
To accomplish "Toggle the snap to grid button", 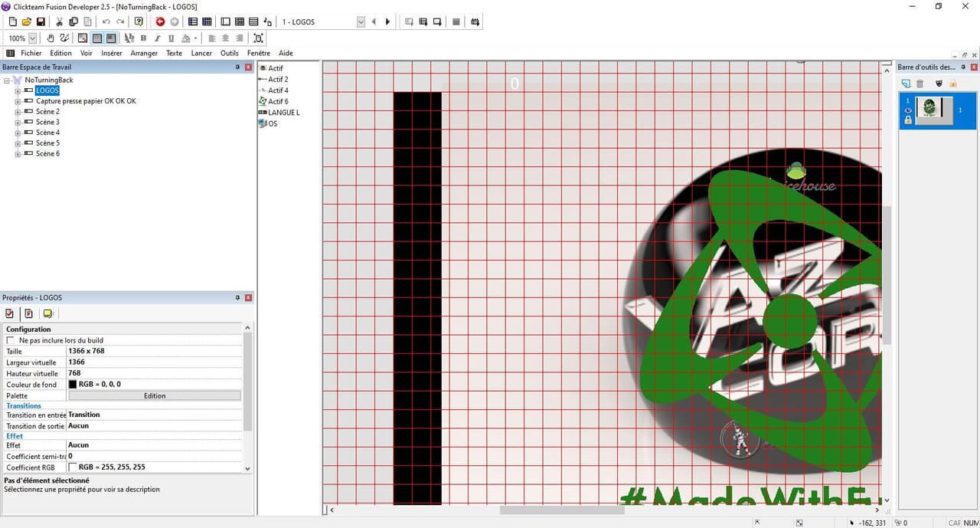I will [111, 38].
